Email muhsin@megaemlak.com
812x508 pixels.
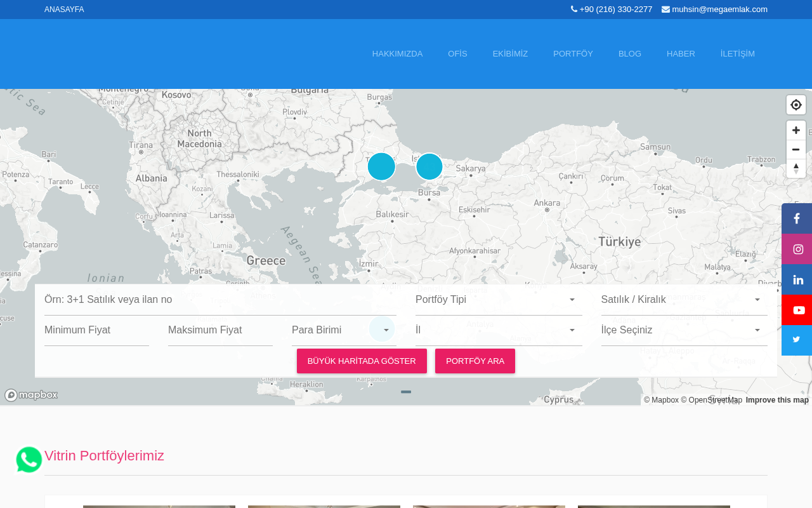[x=714, y=10]
